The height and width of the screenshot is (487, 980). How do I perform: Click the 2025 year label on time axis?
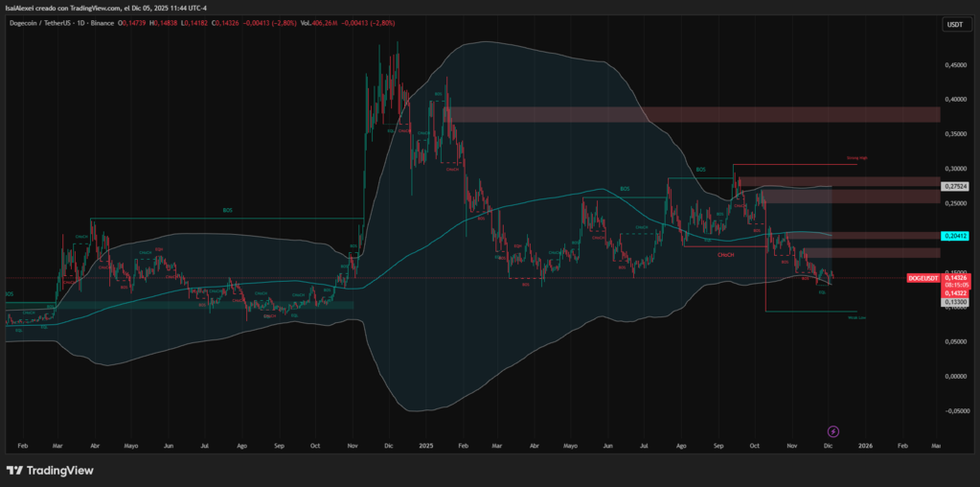pos(426,447)
